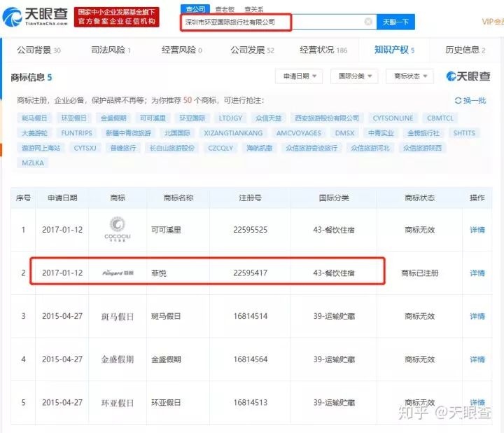Viewport: 504px width, 433px height.
Task: Switch to 查老板 search tab
Action: (225, 9)
